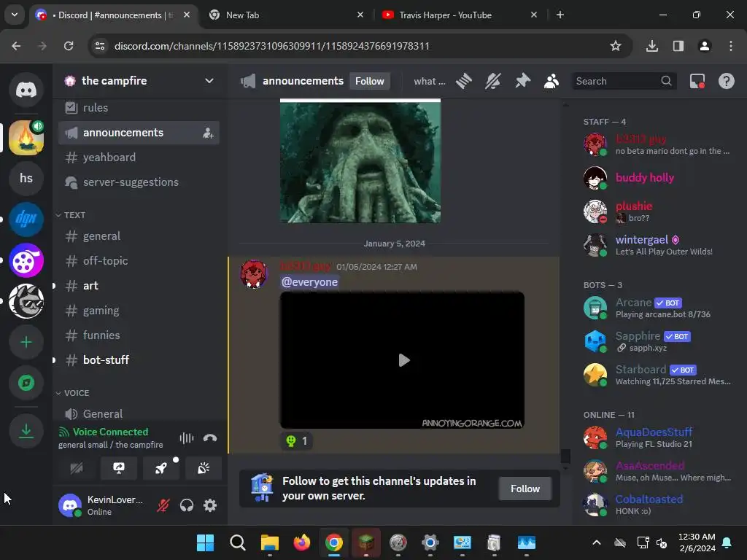Open voice noise suppression icon
This screenshot has height=560, width=747.
(187, 438)
